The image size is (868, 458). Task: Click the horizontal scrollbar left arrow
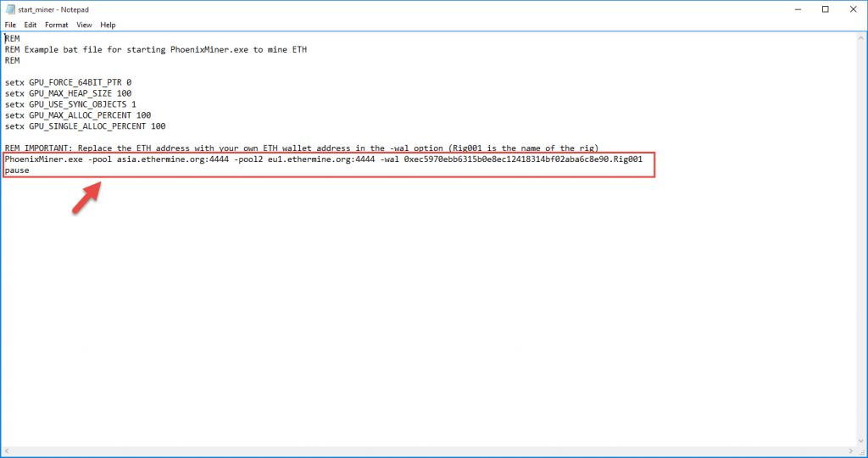6,451
